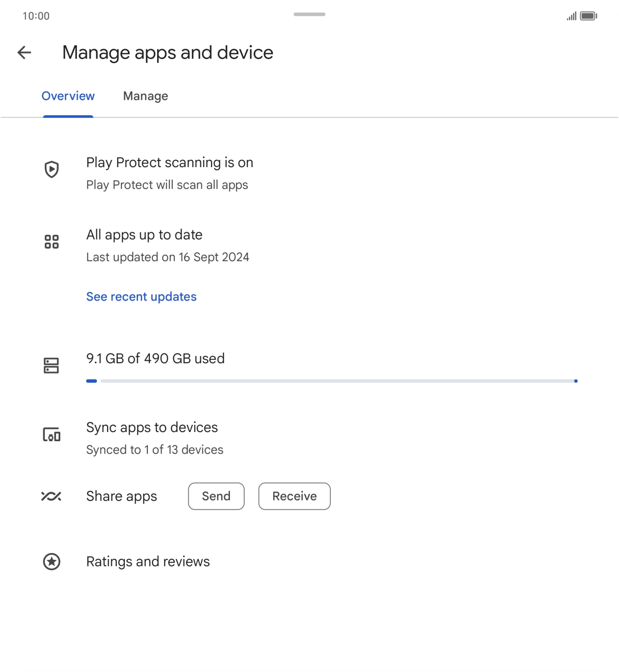The width and height of the screenshot is (619, 672).
Task: Tap the Share apps icon
Action: pos(51,496)
